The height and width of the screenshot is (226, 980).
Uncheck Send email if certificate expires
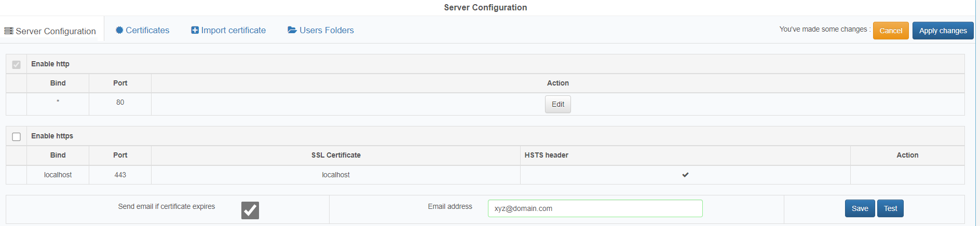click(250, 210)
